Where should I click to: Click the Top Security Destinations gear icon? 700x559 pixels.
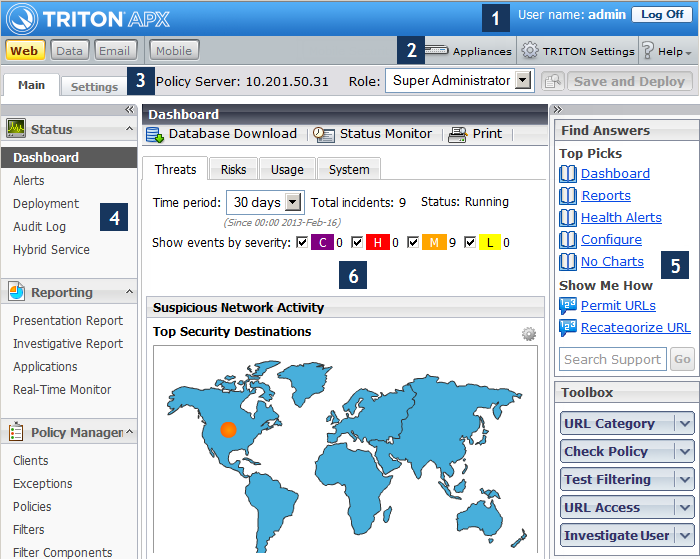529,334
